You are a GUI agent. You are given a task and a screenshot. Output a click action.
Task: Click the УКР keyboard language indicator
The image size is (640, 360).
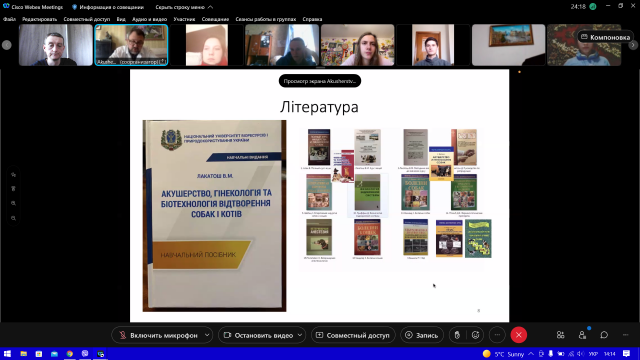[593, 354]
